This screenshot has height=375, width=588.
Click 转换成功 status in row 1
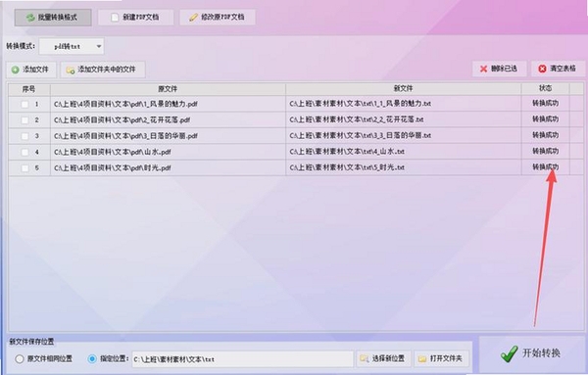coord(545,103)
